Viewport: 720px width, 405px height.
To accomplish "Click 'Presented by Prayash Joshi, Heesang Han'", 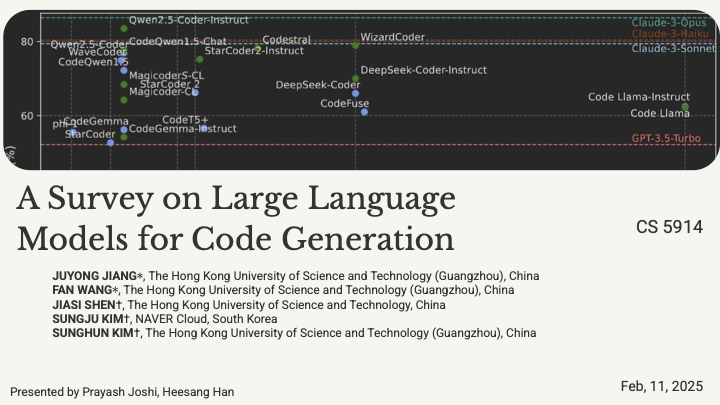I will click(x=122, y=392).
